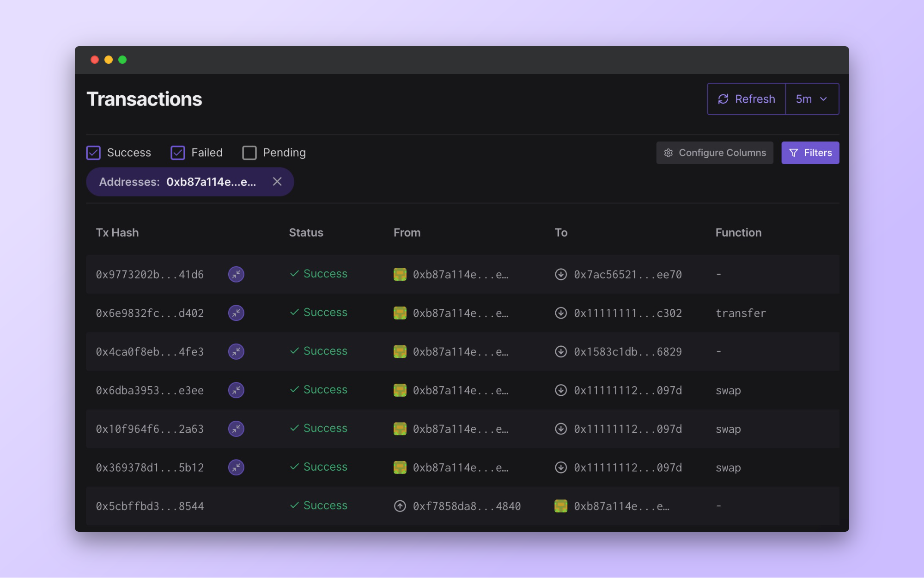Enable the Pending status filter

(249, 153)
